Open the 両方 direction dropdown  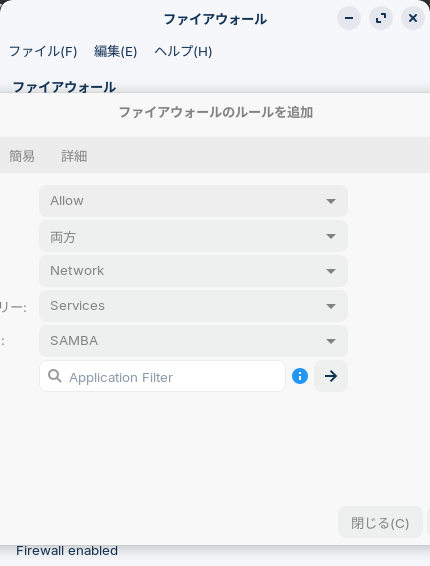pyautogui.click(x=193, y=236)
